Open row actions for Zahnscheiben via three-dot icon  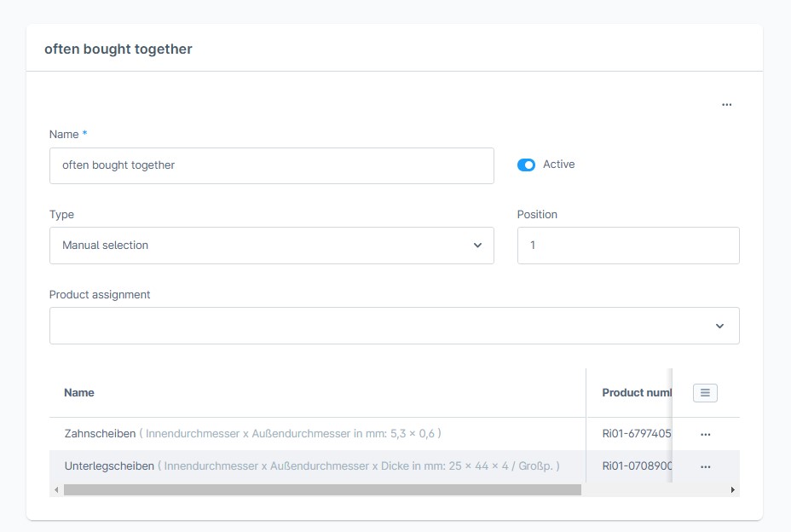[705, 434]
